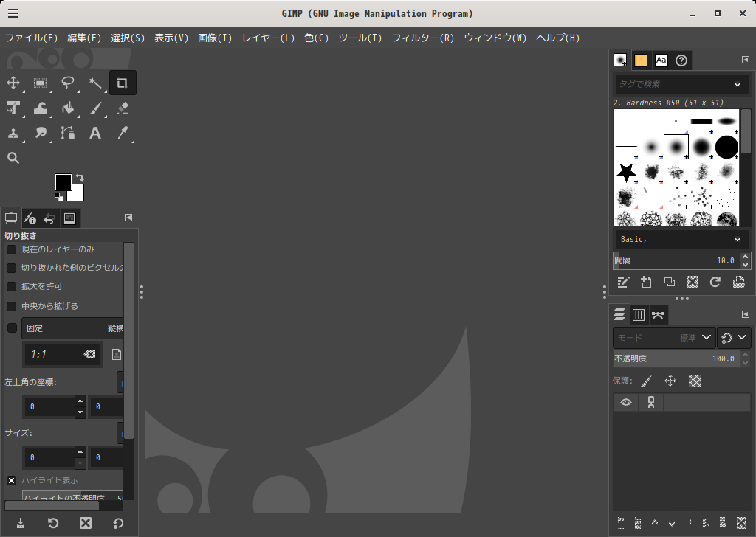
Task: Select the Eraser tool
Action: [123, 108]
